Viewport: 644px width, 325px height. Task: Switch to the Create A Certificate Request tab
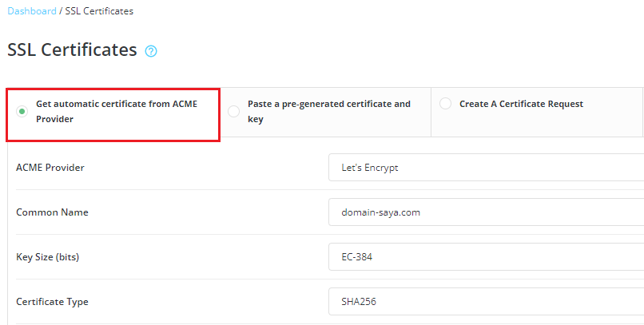click(x=537, y=113)
